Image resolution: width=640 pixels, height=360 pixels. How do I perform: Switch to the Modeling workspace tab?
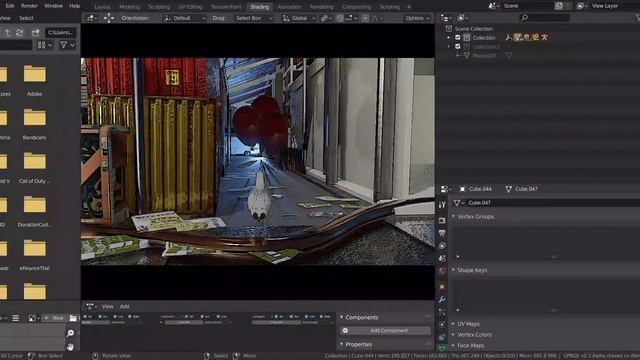(129, 7)
